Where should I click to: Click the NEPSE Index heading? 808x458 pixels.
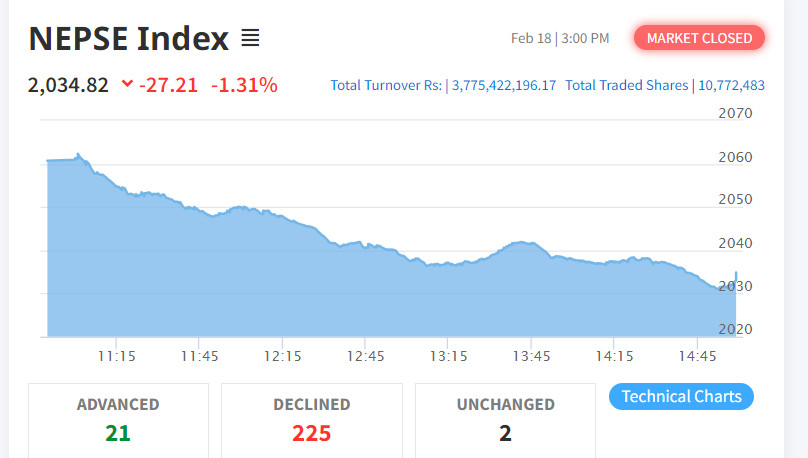click(129, 39)
